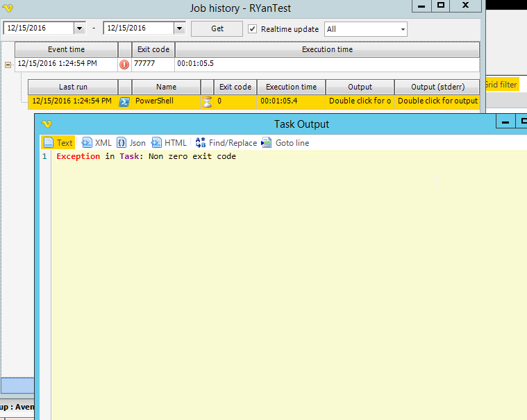Open the end date dropdown
The width and height of the screenshot is (527, 420).
point(179,28)
